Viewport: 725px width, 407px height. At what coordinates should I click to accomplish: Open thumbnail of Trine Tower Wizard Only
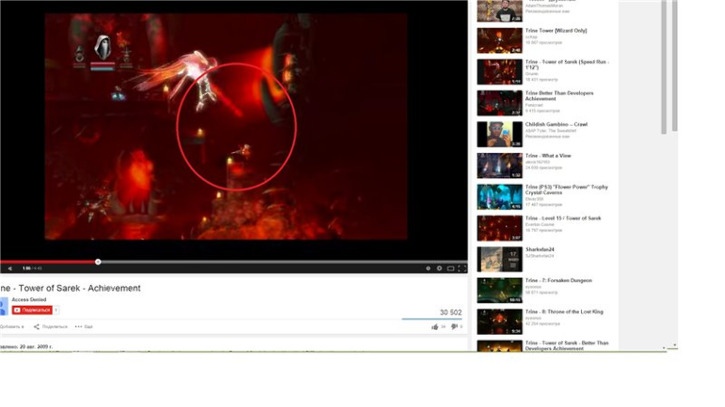click(500, 40)
